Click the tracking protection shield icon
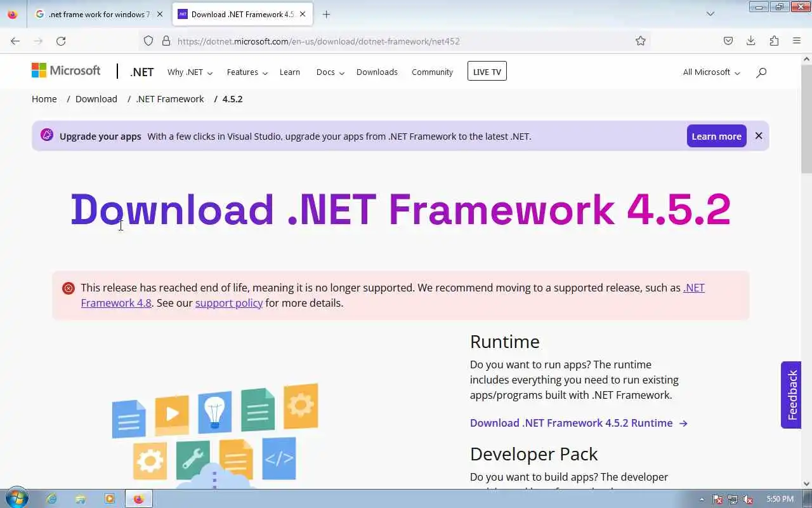 148,41
